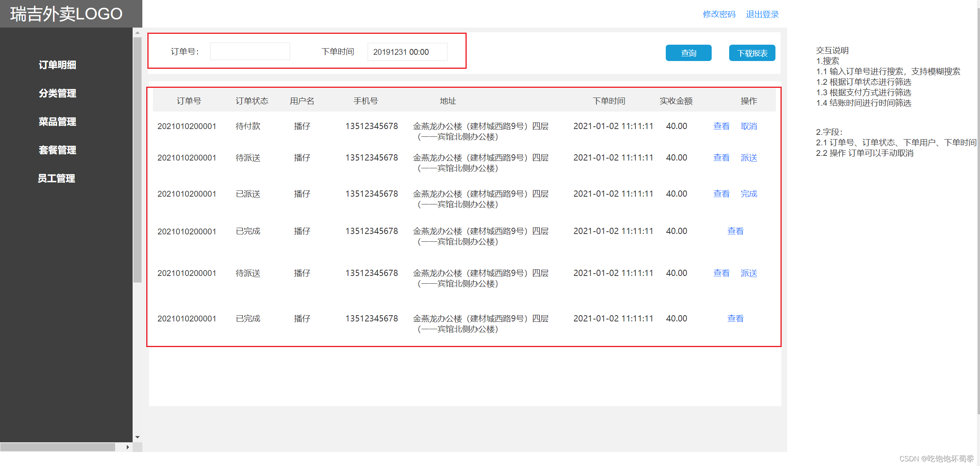Open the 菜品管理 section

point(57,122)
